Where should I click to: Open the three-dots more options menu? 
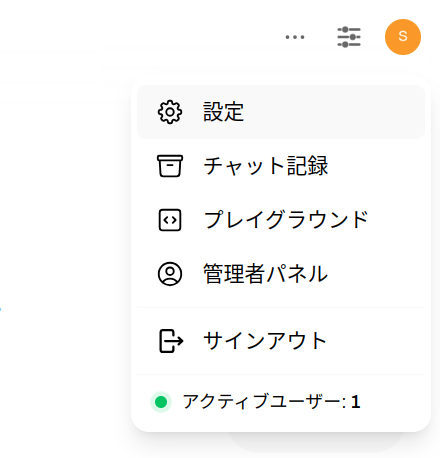(x=295, y=37)
